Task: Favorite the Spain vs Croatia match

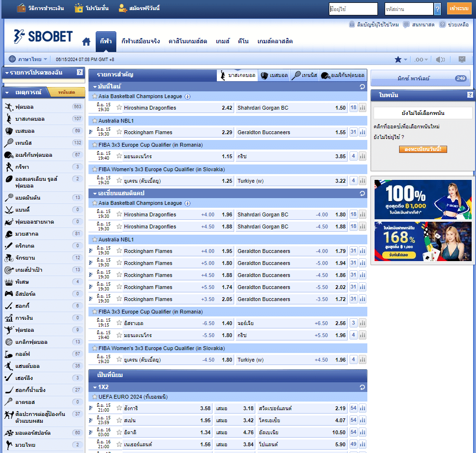Action: click(x=119, y=420)
